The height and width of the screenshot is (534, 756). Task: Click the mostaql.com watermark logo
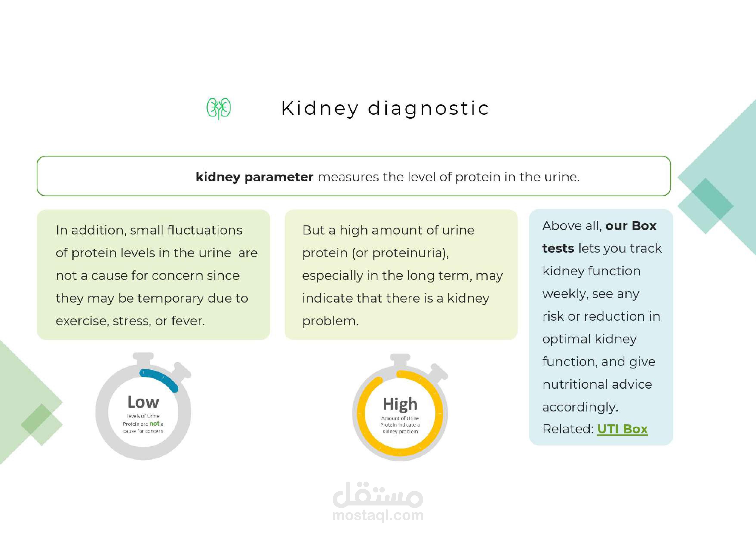(x=378, y=502)
